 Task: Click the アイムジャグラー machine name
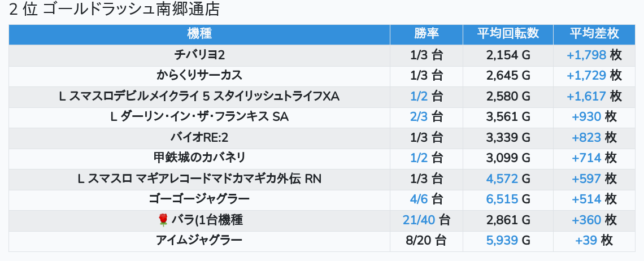[x=199, y=241]
